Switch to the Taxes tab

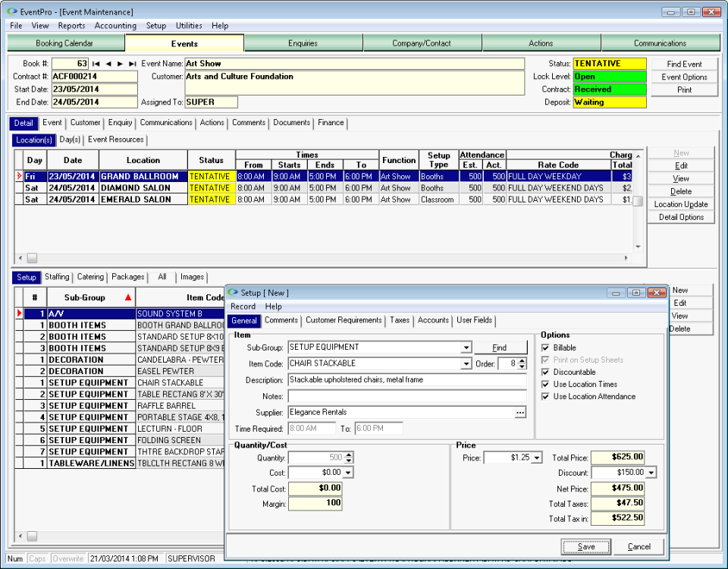(400, 320)
